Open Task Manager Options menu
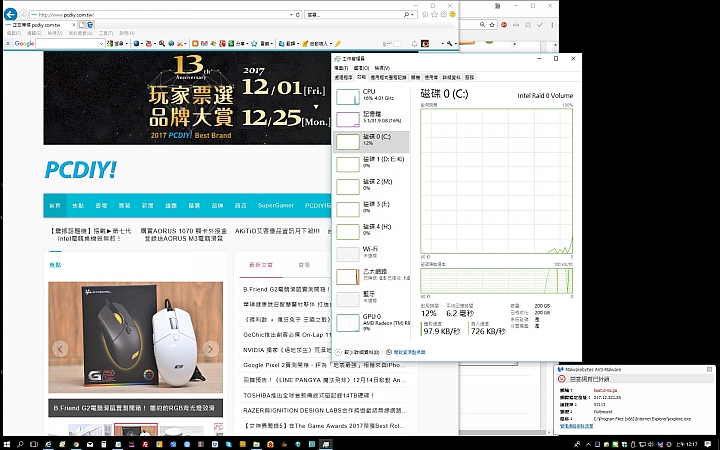Screen dimensions: 720x450 click(x=361, y=68)
